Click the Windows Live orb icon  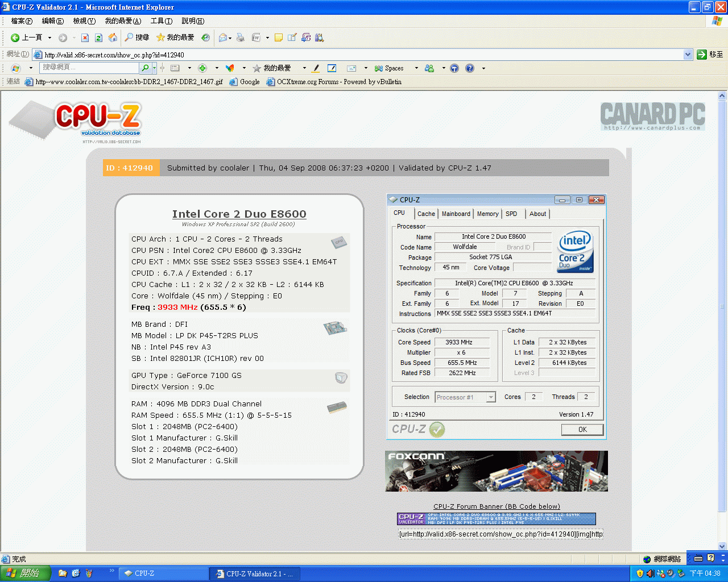point(16,68)
